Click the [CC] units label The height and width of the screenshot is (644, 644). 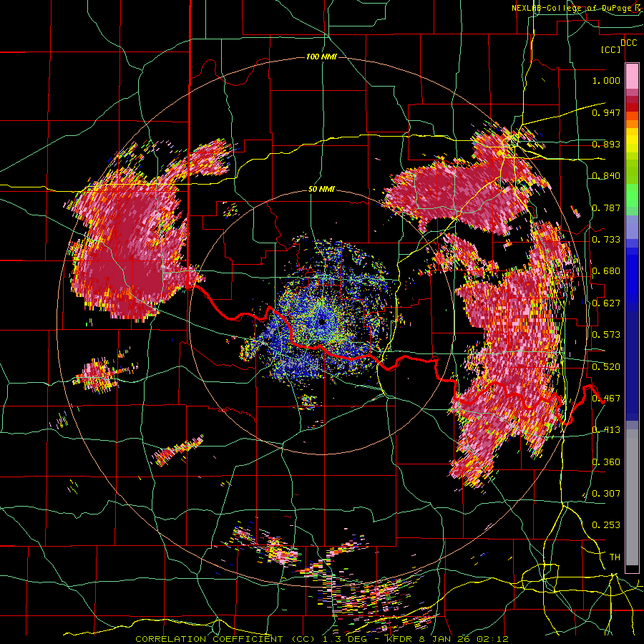click(611, 49)
